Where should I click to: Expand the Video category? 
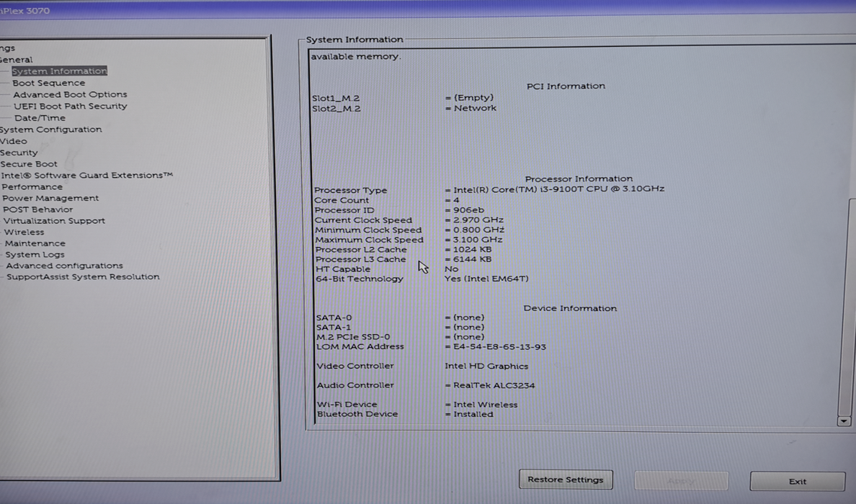tap(14, 140)
